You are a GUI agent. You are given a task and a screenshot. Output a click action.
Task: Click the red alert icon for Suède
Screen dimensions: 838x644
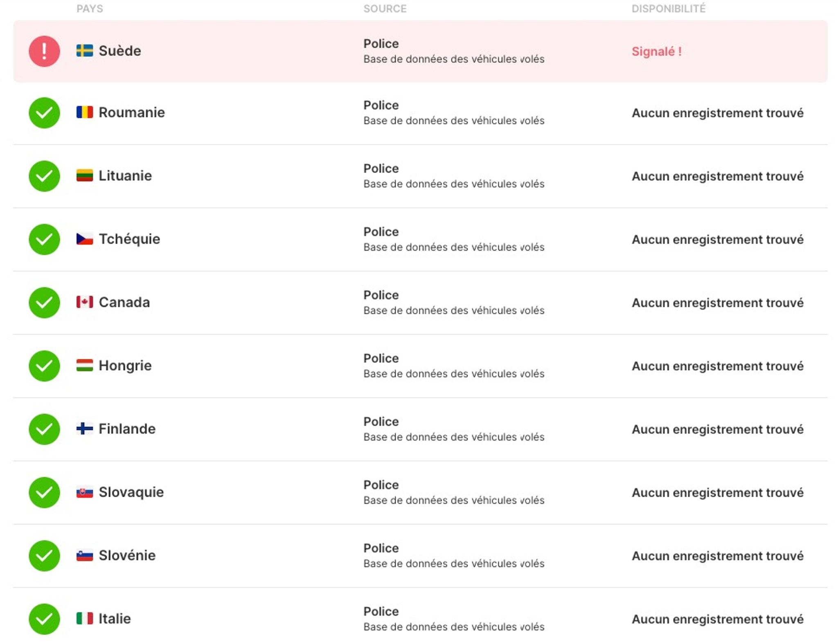[x=44, y=51]
